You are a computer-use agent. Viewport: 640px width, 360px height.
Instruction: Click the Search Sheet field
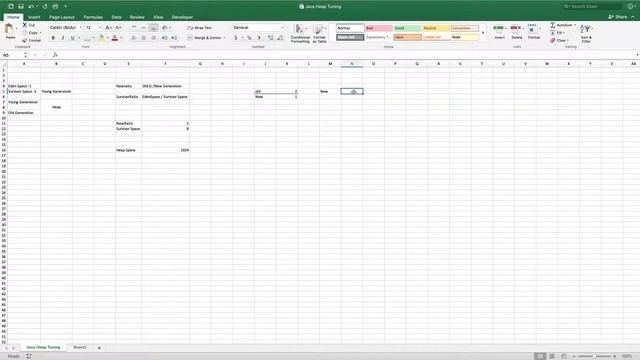[592, 7]
